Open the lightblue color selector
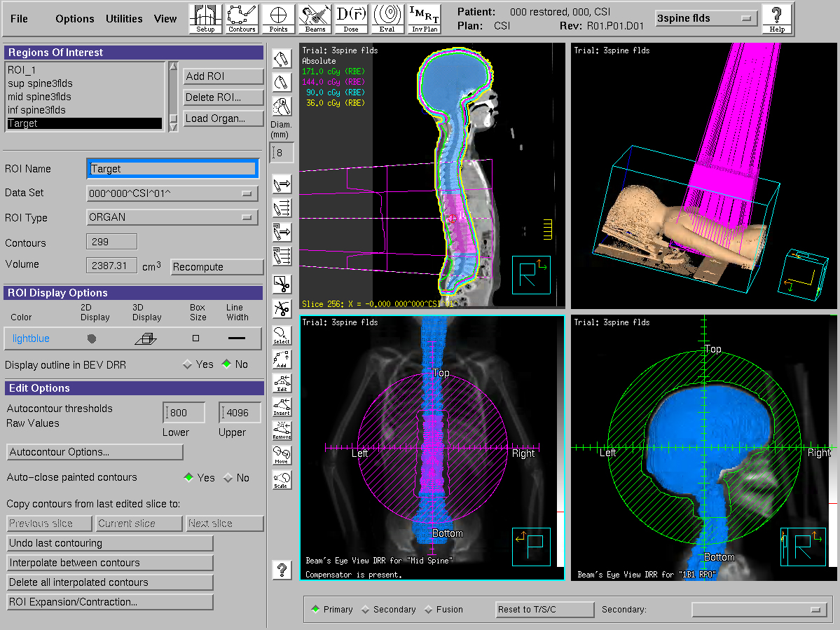Screen dimensions: 840x630 coord(31,338)
